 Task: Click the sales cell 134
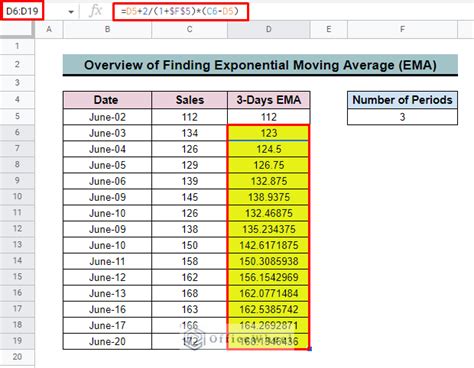(189, 133)
